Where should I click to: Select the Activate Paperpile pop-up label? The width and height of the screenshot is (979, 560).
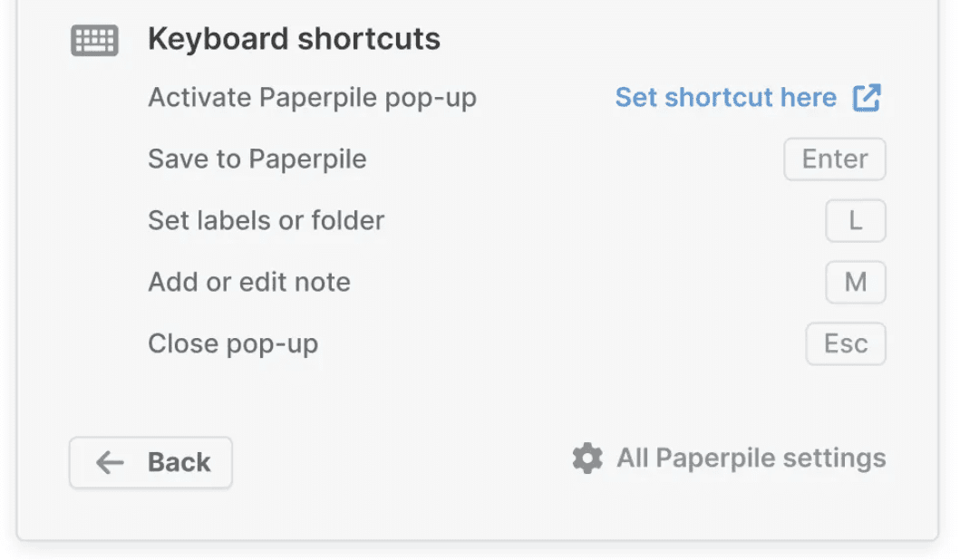(312, 98)
